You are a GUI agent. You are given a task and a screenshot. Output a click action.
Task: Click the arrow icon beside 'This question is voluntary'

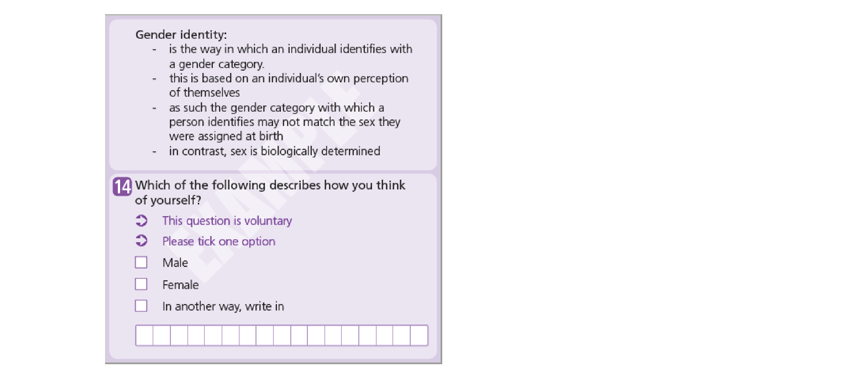coord(141,221)
